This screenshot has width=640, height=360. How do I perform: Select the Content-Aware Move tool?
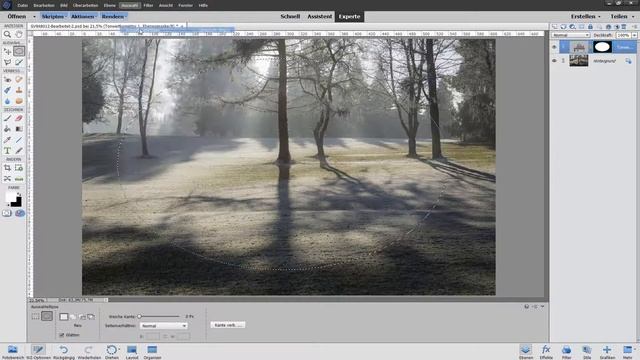pyautogui.click(x=7, y=179)
